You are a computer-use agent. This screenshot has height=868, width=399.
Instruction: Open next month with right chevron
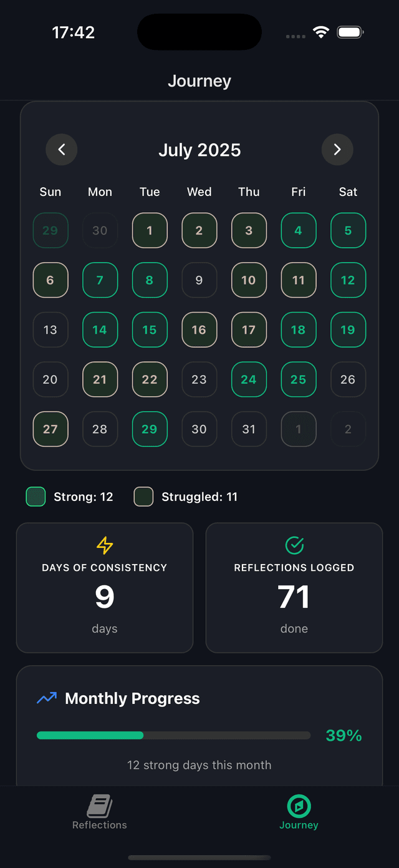click(x=337, y=150)
